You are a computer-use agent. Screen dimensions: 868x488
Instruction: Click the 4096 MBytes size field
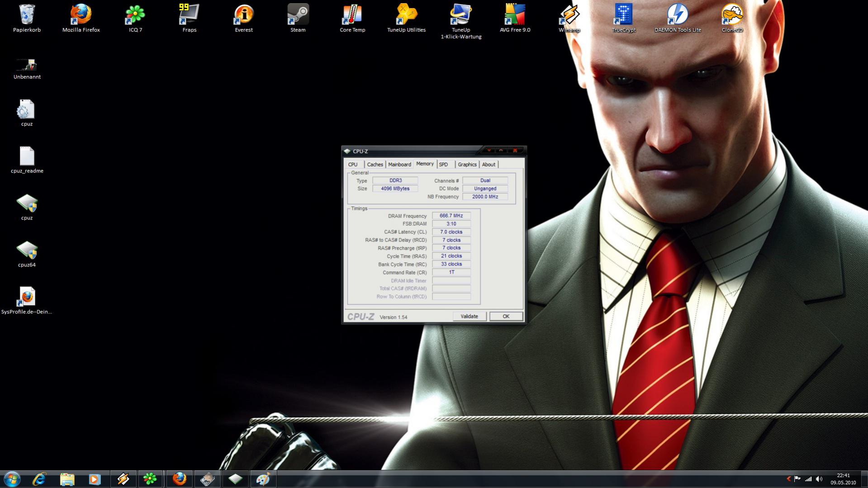pyautogui.click(x=395, y=189)
